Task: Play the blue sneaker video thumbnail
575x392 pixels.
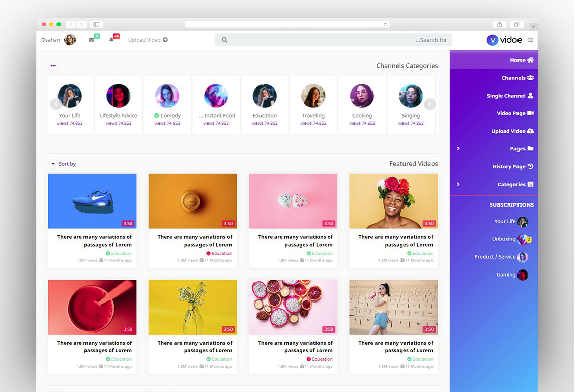Action: pyautogui.click(x=93, y=201)
